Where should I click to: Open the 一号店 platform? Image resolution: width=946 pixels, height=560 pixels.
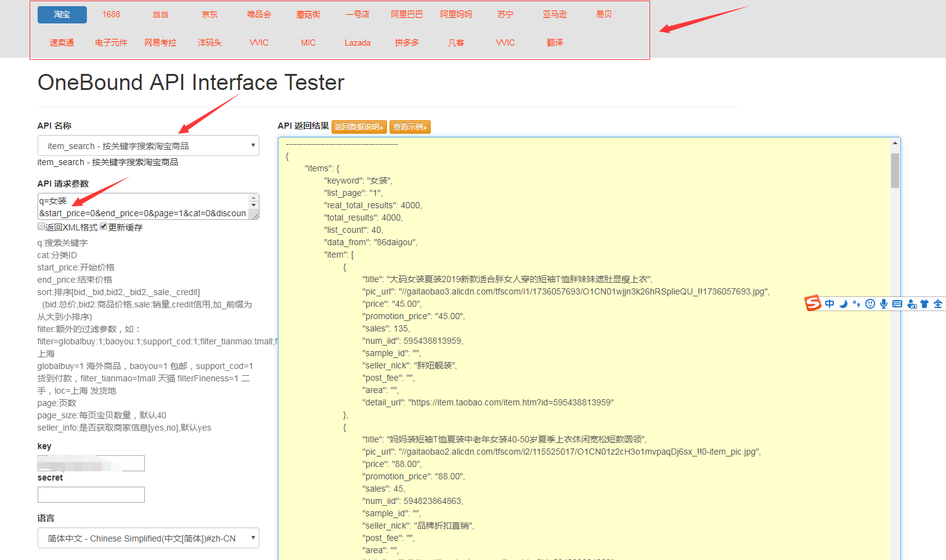358,14
